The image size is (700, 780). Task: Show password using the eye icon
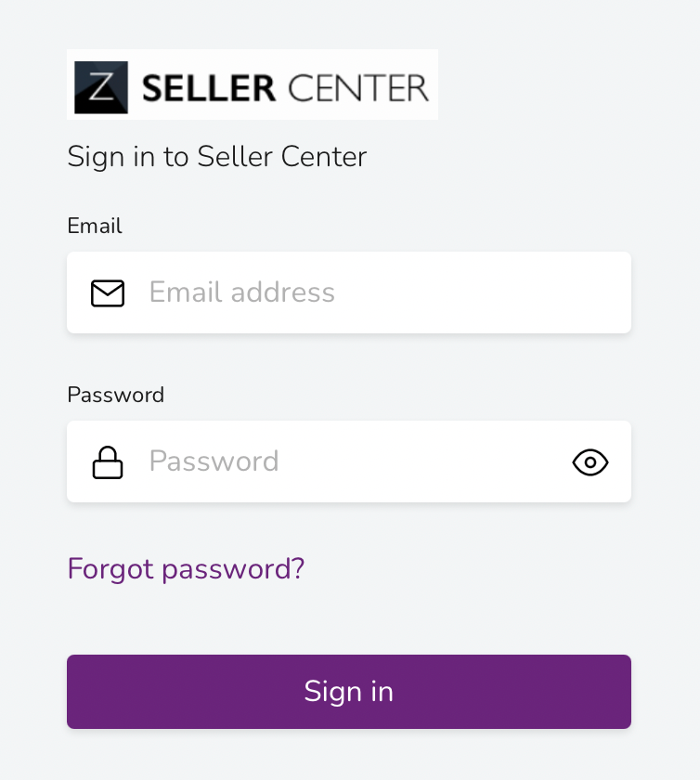pos(590,462)
